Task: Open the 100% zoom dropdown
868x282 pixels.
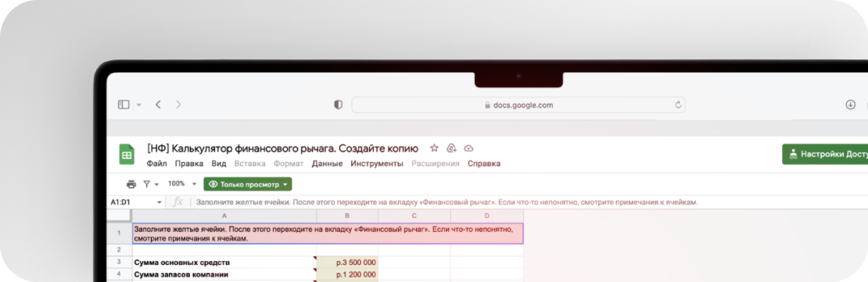Action: [x=182, y=184]
